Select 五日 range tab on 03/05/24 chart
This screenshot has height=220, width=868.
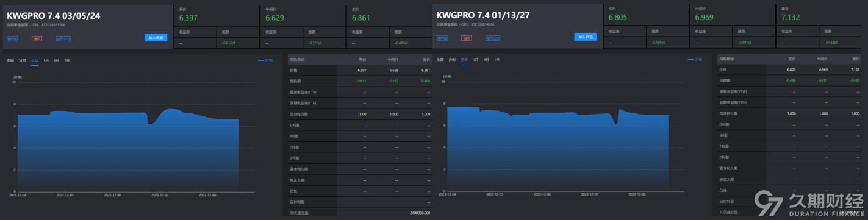35,60
